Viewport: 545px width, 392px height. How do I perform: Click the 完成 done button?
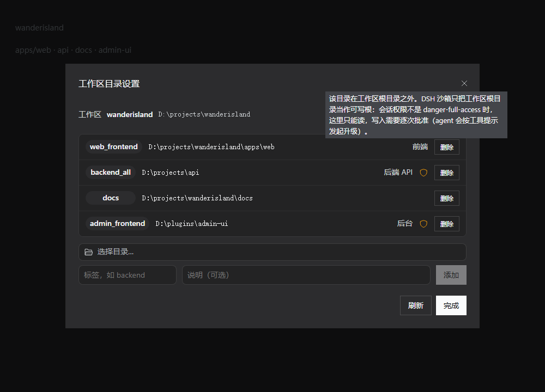(451, 305)
